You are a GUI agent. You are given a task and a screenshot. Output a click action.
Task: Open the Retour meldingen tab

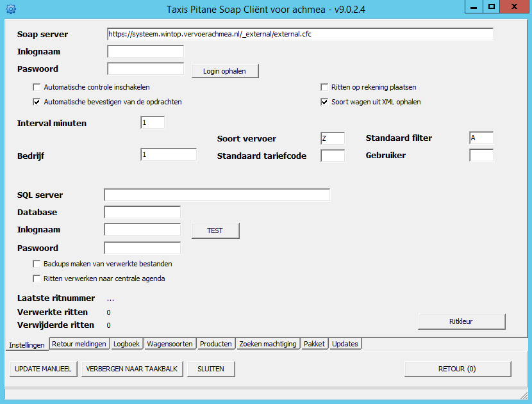pos(79,344)
